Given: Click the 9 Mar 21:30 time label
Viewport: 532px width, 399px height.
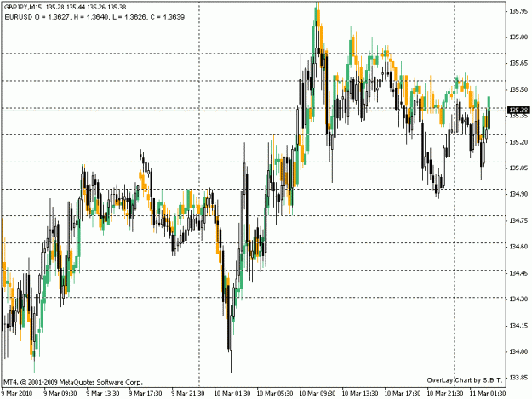Looking at the screenshot, I should [x=188, y=394].
